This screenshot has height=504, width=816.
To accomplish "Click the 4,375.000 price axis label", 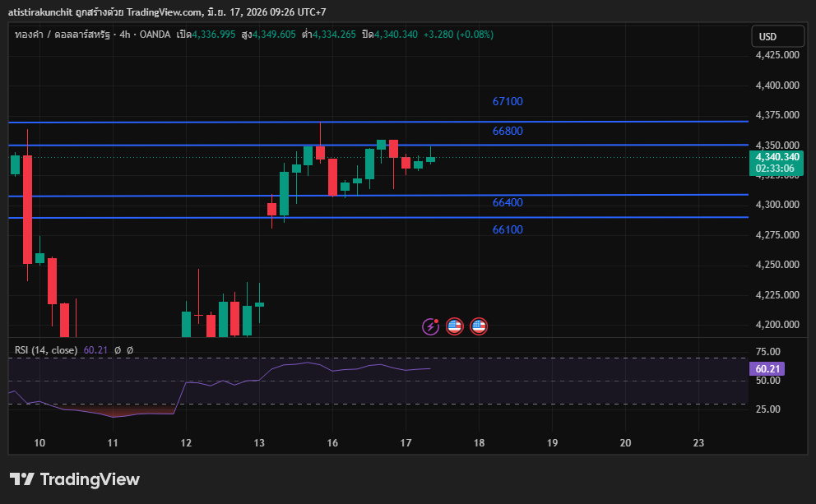I will (777, 115).
